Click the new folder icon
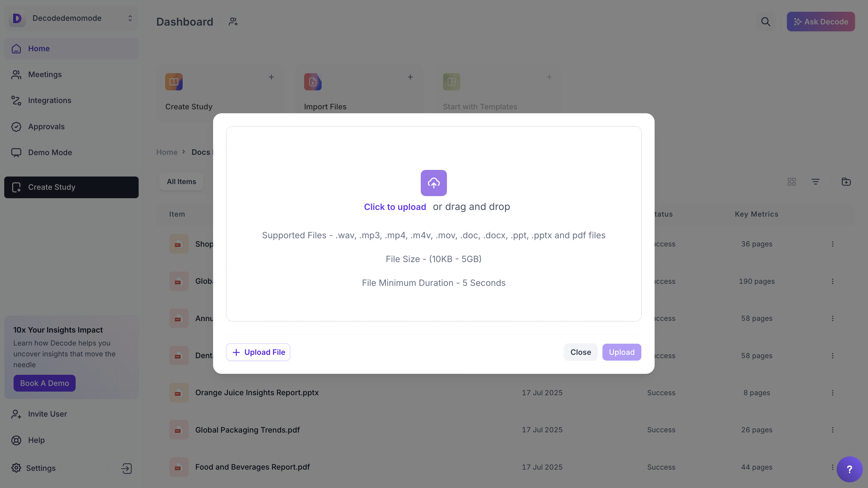 pos(846,182)
